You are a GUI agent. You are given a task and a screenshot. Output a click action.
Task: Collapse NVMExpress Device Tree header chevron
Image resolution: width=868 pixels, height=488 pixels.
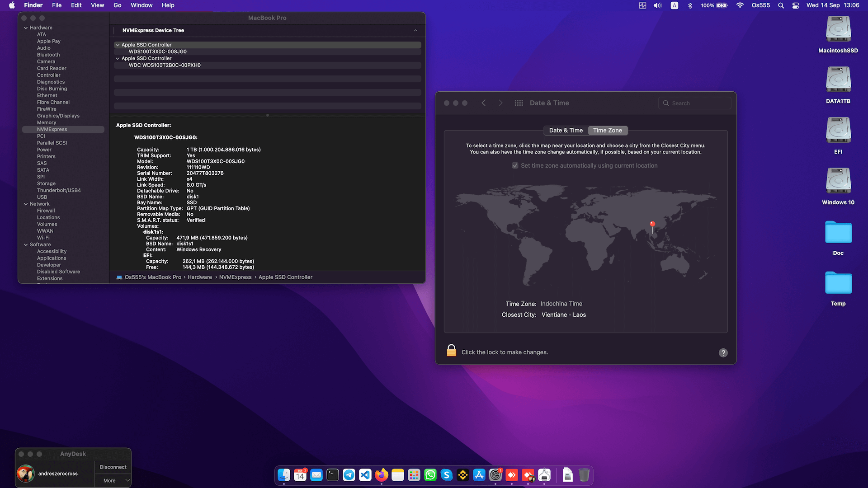click(x=415, y=30)
